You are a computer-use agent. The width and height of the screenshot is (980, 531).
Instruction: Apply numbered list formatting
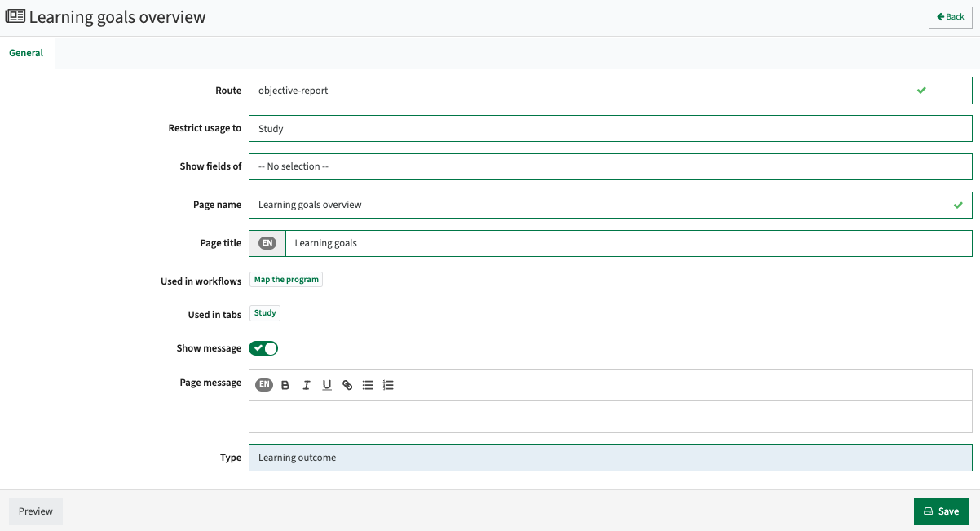pos(388,385)
